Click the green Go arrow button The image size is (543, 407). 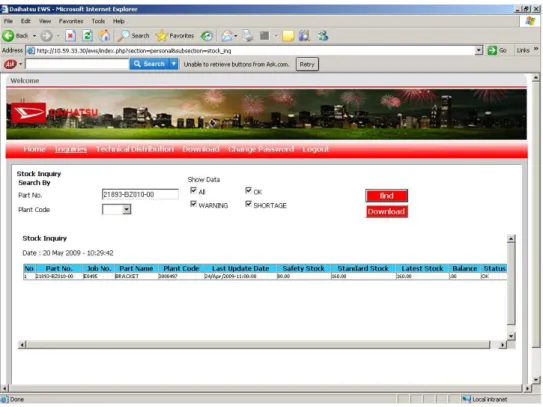pyautogui.click(x=492, y=51)
